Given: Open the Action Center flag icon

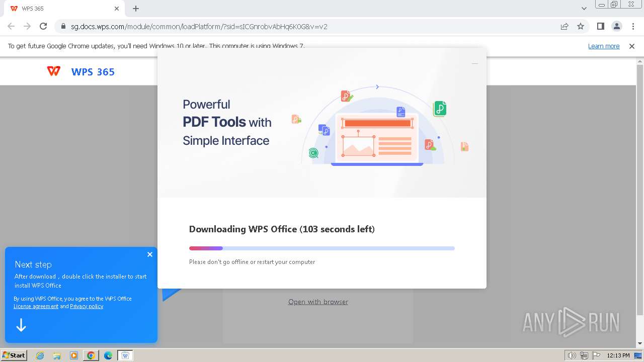Looking at the screenshot, I should pyautogui.click(x=596, y=355).
